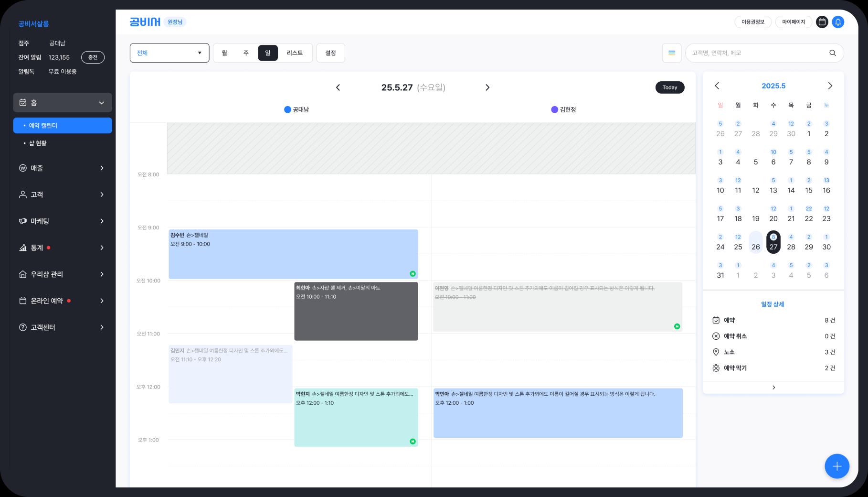868x497 pixels.
Task: Click the search magnifier icon
Action: pyautogui.click(x=832, y=53)
